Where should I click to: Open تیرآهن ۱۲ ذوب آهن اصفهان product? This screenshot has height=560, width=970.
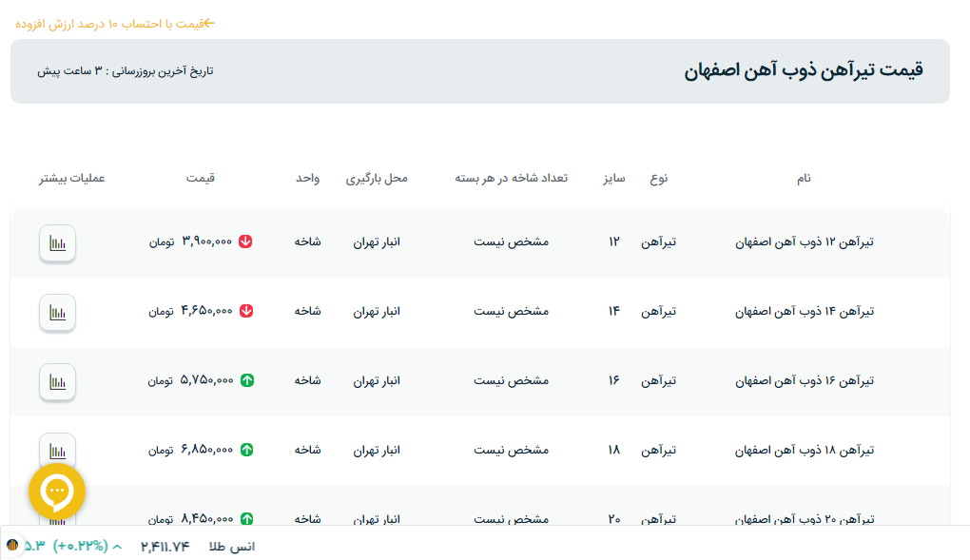click(x=804, y=242)
